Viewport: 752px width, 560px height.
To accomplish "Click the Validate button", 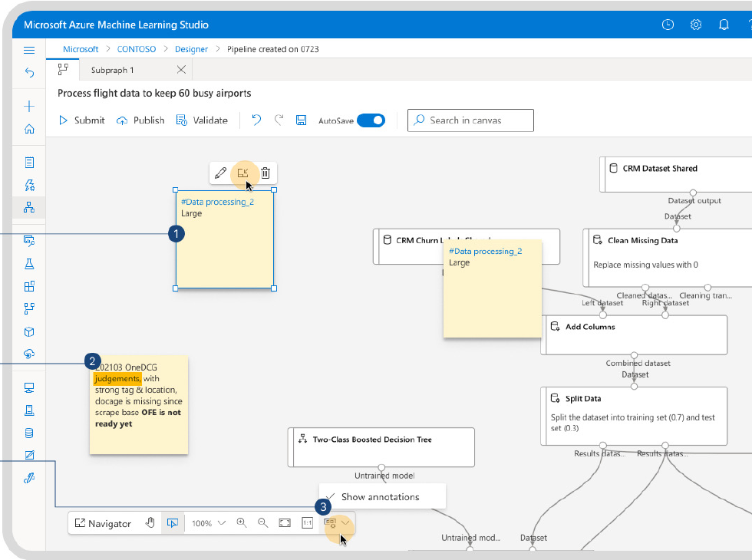I will click(202, 120).
